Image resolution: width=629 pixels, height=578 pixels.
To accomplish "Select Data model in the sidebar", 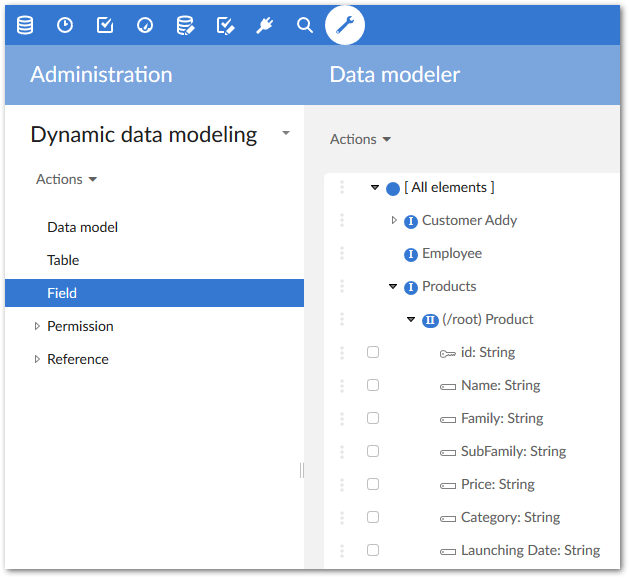I will 82,227.
